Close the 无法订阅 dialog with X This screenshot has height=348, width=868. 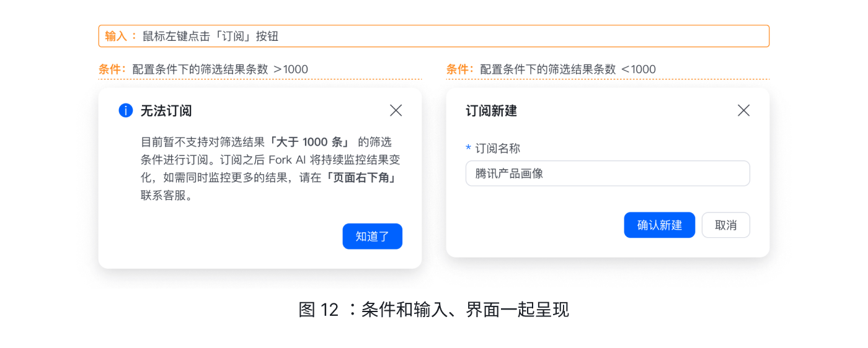point(396,110)
